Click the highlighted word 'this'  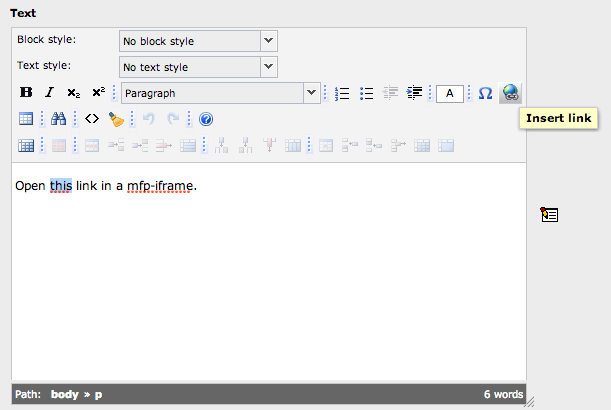(61, 186)
